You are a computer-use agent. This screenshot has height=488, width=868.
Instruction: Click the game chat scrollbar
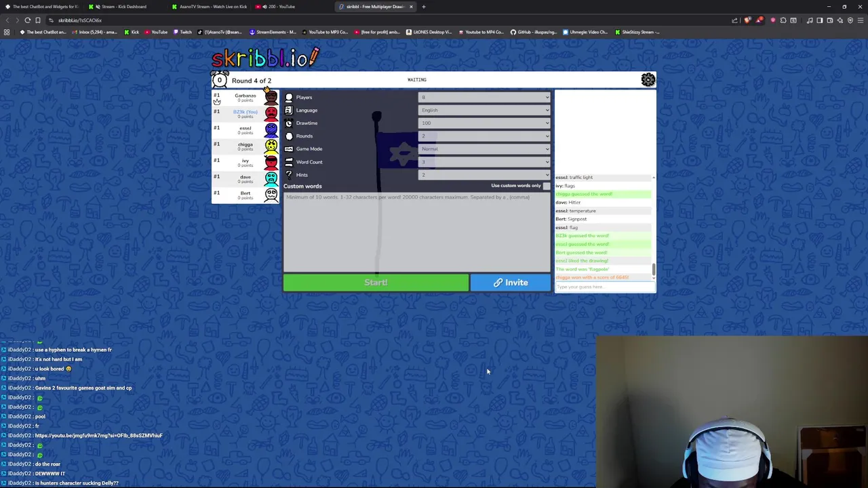pyautogui.click(x=654, y=270)
